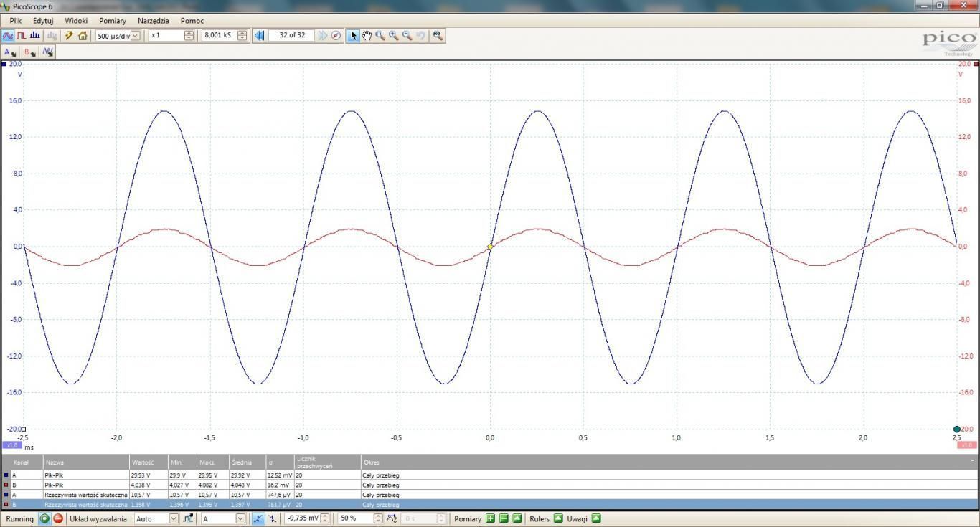Viewport: 980px width, 527px height.
Task: Go to first waveform buffer arrow
Action: coord(260,35)
